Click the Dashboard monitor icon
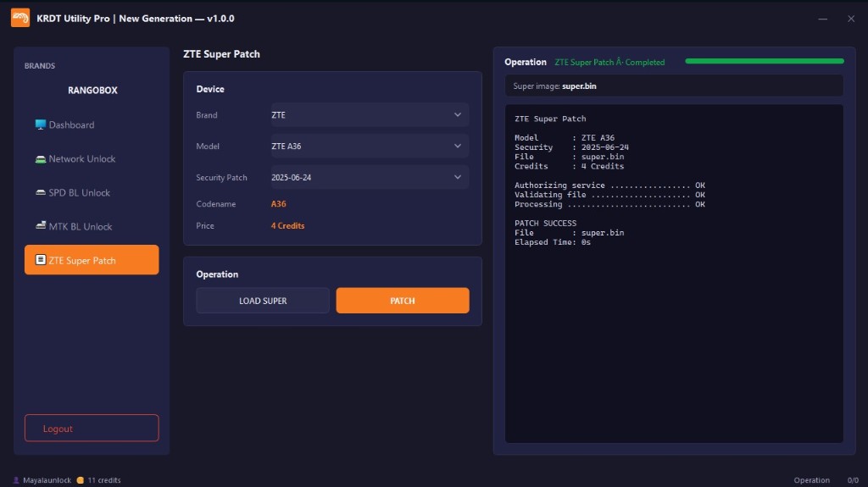Screen dimensions: 868x487 41,125
